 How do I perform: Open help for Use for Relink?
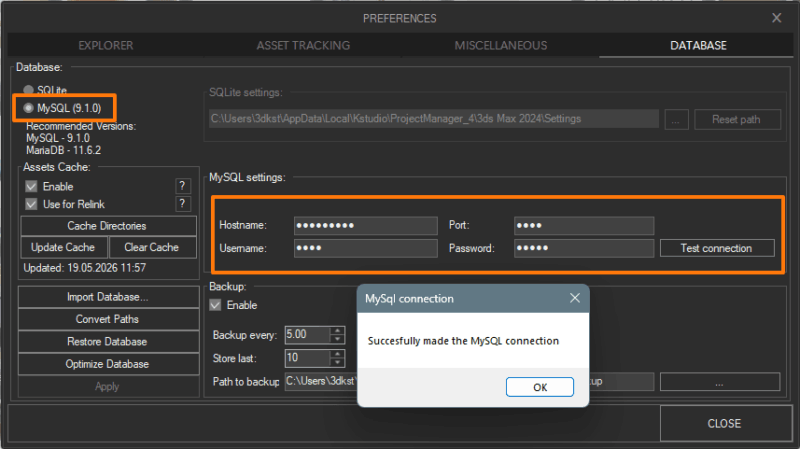[183, 204]
